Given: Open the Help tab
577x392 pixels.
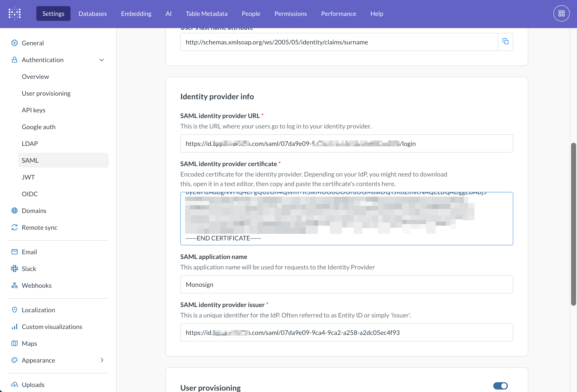Looking at the screenshot, I should point(377,13).
